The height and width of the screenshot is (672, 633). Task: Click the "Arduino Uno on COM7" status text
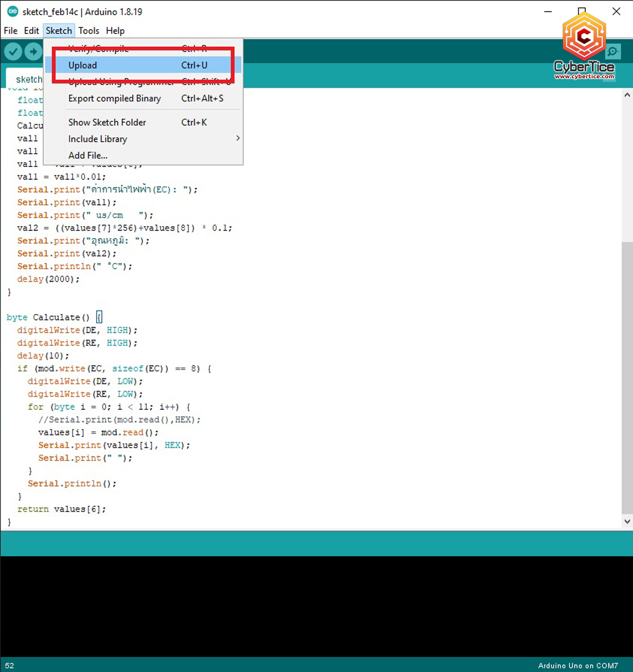[x=578, y=666]
